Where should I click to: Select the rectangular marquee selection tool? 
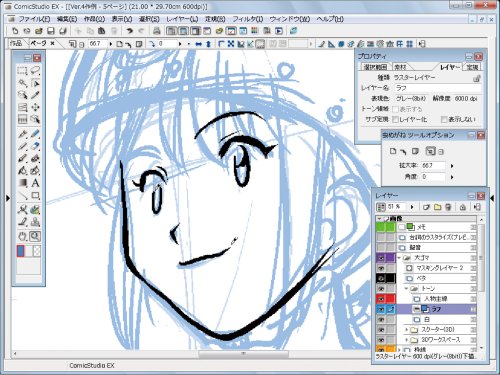click(22, 70)
